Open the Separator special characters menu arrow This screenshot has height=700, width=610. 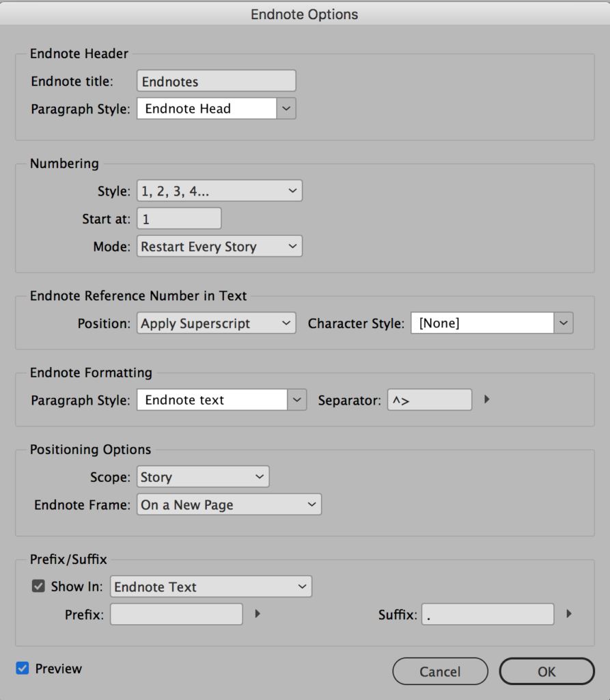486,399
